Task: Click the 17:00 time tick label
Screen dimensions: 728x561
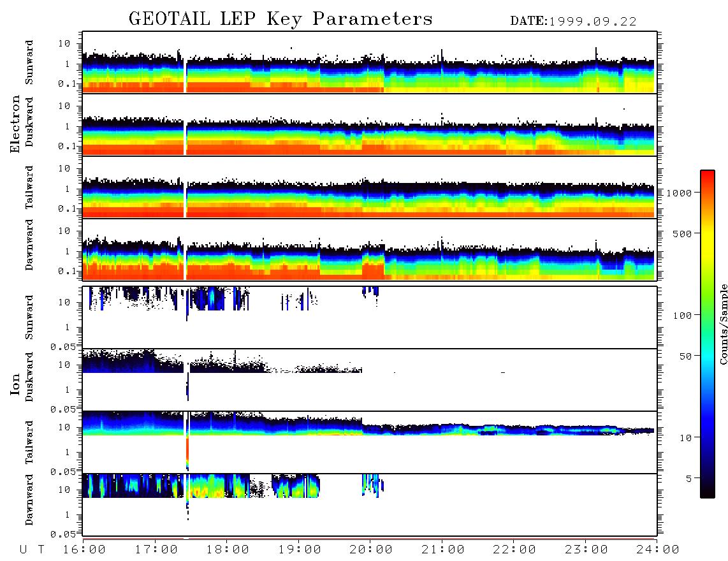Action: (156, 550)
